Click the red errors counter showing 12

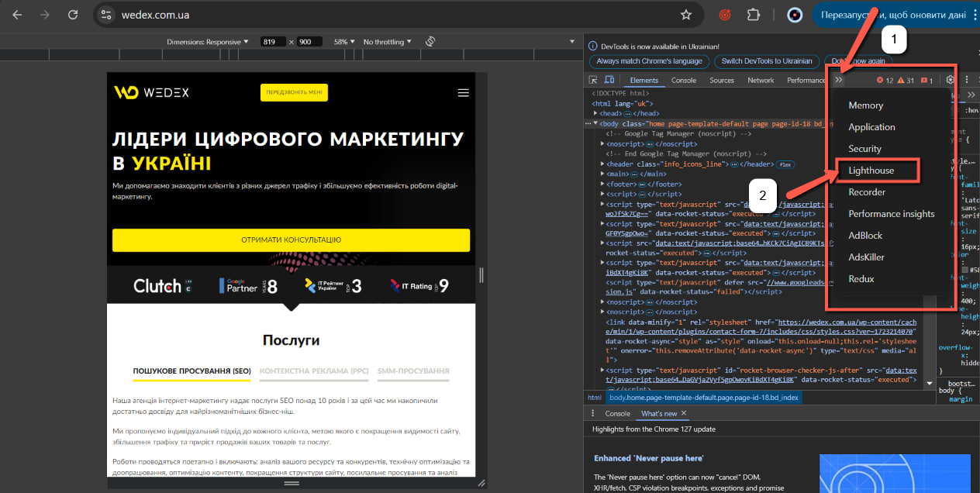point(885,80)
